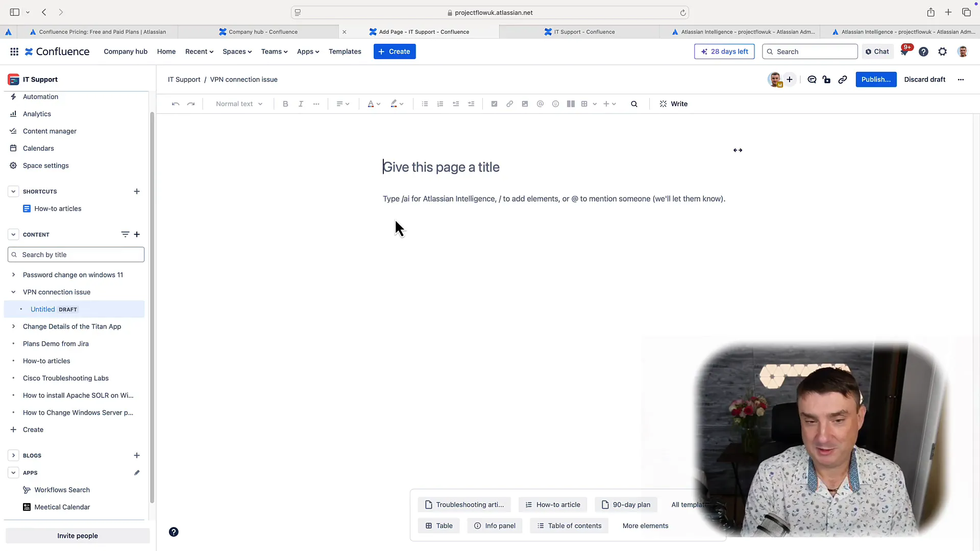The height and width of the screenshot is (551, 980).
Task: Open the insert link icon
Action: coord(509,104)
